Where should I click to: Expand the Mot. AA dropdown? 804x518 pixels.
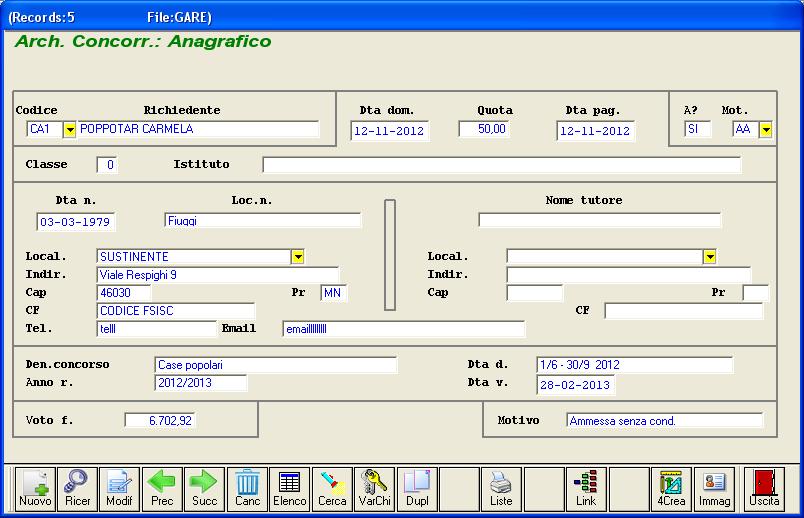pyautogui.click(x=766, y=130)
